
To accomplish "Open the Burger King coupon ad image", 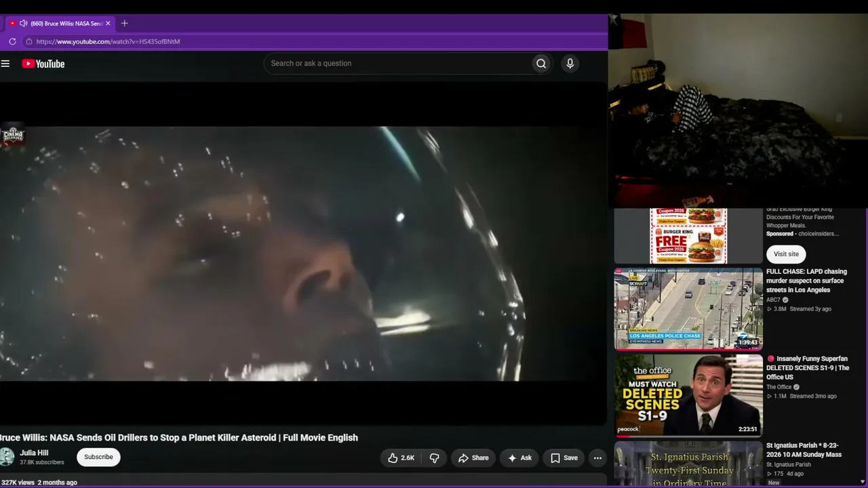I will point(688,236).
